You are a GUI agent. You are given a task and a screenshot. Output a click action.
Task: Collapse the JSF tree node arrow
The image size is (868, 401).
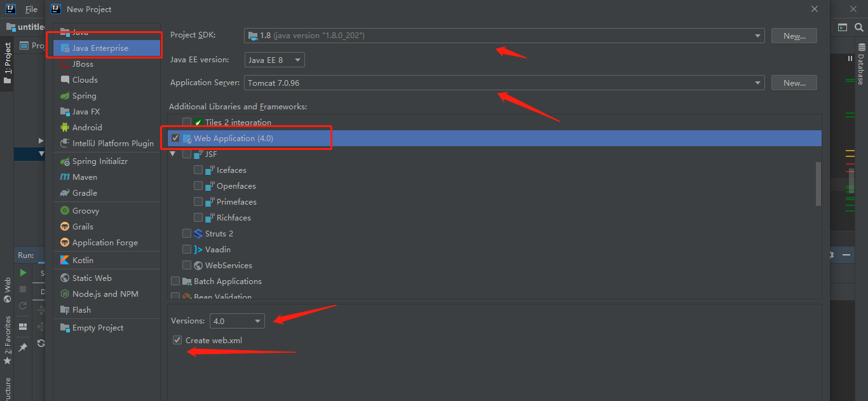click(x=173, y=154)
